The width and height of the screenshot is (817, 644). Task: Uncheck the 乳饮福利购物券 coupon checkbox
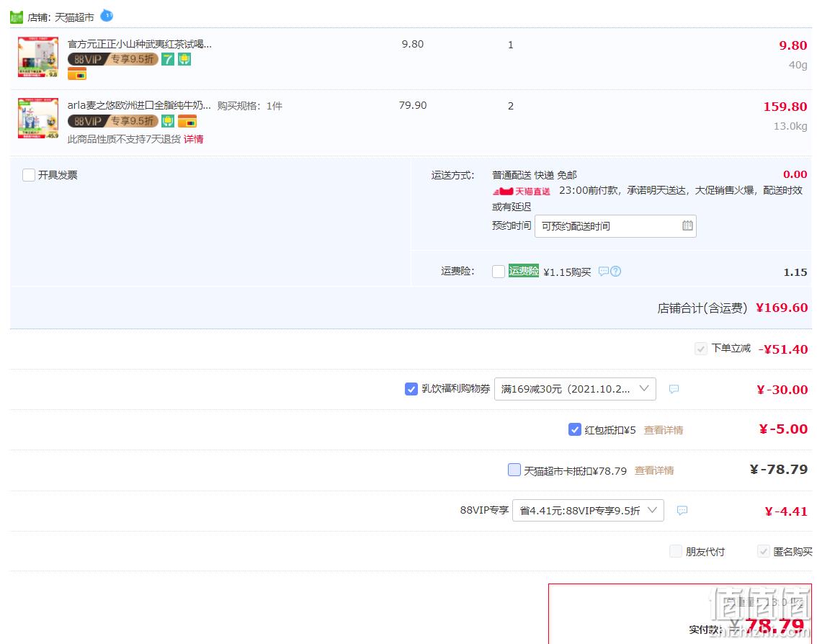tap(411, 389)
